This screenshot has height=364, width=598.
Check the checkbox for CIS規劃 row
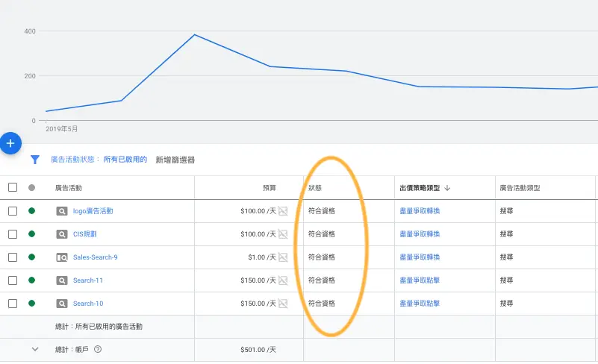point(13,234)
